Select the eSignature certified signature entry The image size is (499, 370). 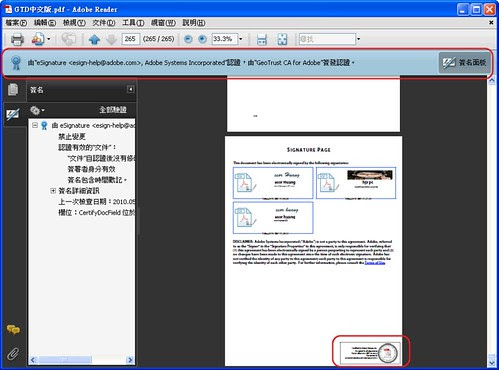[x=93, y=125]
